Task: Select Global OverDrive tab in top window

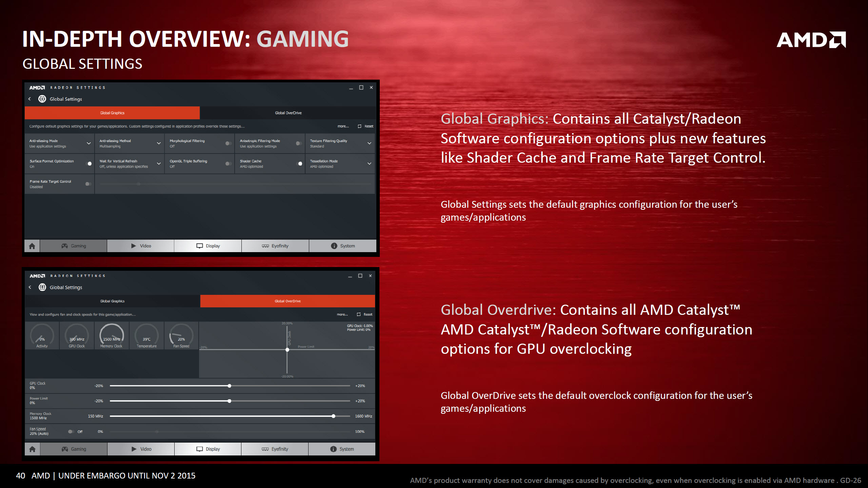Action: 288,113
